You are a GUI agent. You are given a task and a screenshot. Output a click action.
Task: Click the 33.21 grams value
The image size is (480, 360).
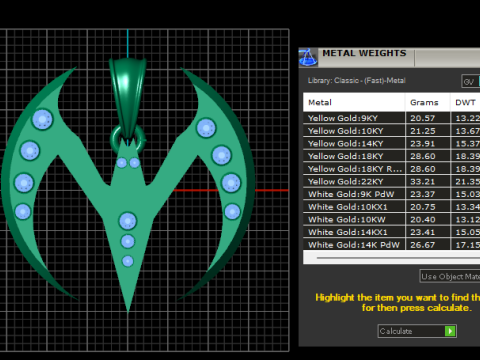click(423, 181)
